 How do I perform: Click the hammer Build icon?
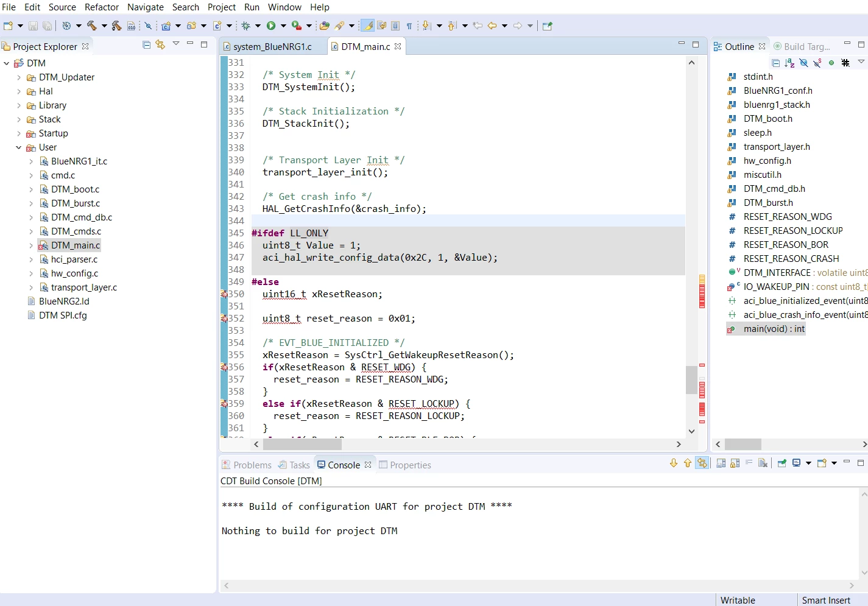tap(92, 26)
